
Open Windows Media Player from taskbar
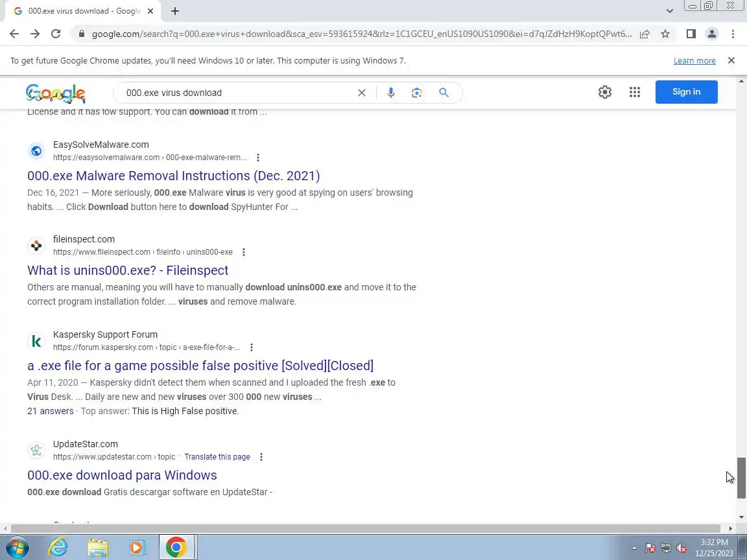[137, 547]
